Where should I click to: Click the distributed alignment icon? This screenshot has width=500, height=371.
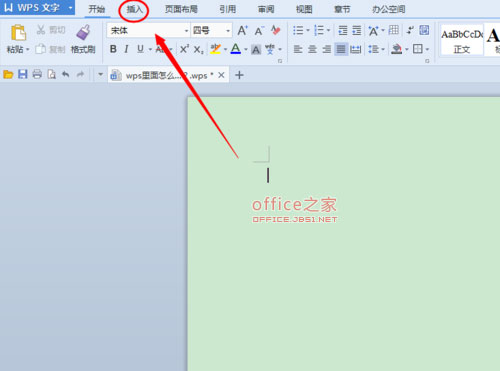356,49
